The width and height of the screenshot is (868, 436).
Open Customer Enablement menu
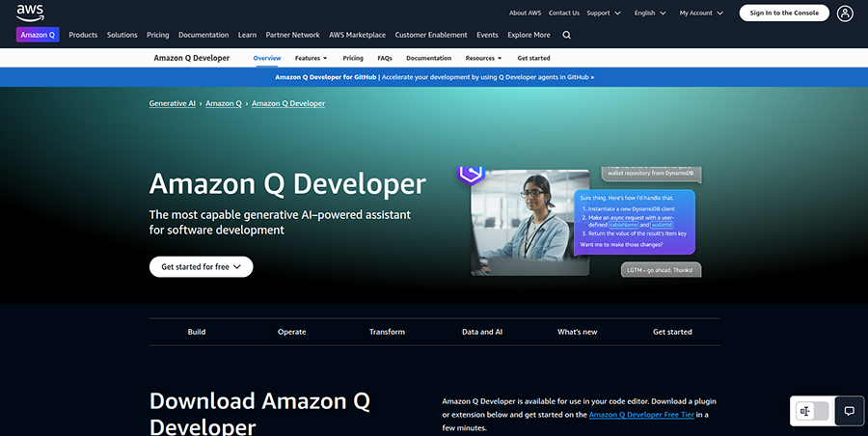click(x=431, y=35)
